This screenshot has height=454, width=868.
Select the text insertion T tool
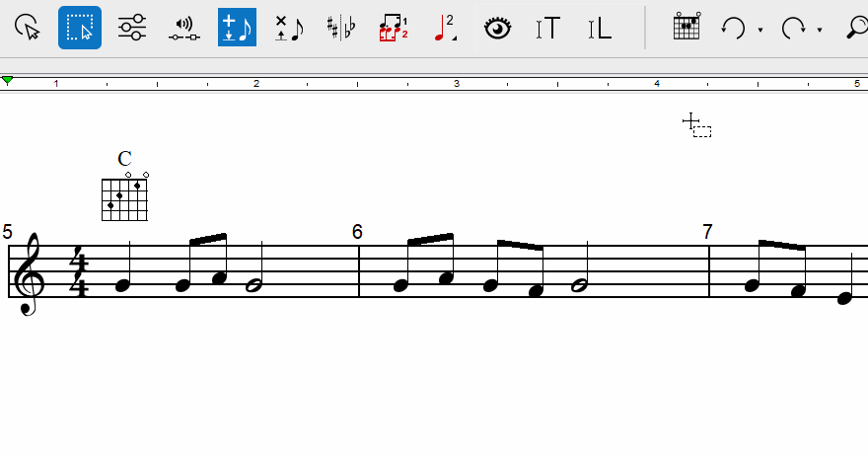[548, 29]
